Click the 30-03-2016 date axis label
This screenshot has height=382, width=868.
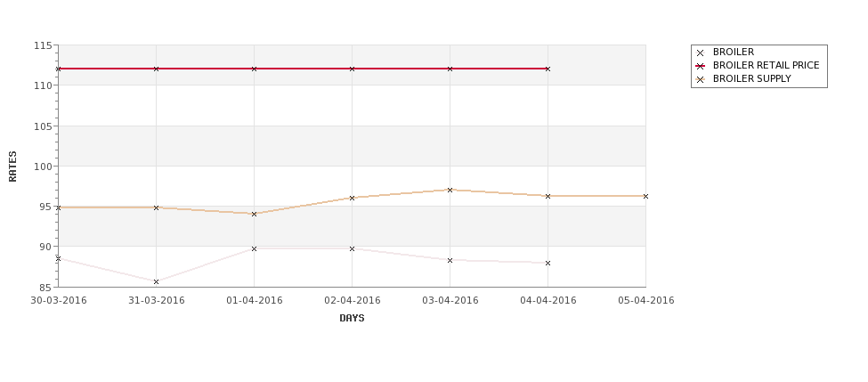[58, 301]
